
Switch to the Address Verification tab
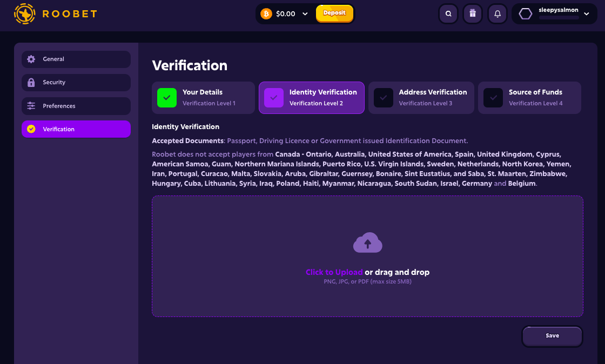(421, 97)
